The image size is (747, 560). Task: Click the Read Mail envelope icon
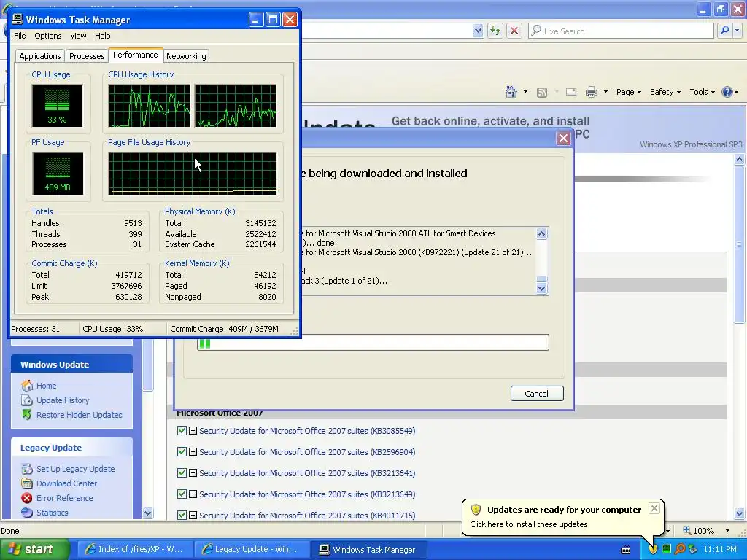coord(571,92)
